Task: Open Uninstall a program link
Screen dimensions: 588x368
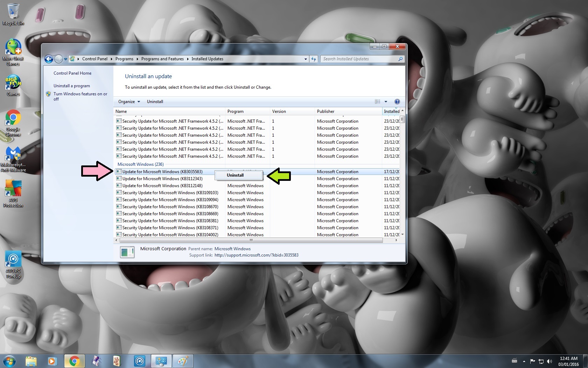Action: [x=72, y=86]
